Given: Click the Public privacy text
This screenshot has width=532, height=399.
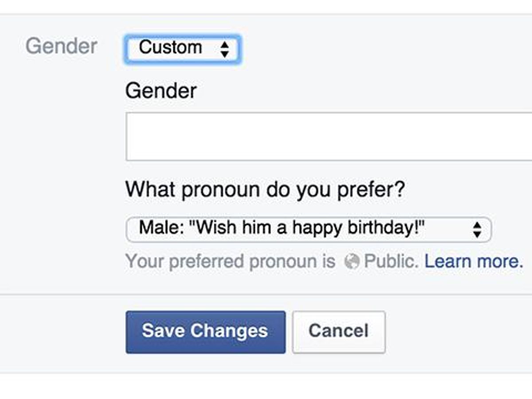Looking at the screenshot, I should (x=391, y=262).
